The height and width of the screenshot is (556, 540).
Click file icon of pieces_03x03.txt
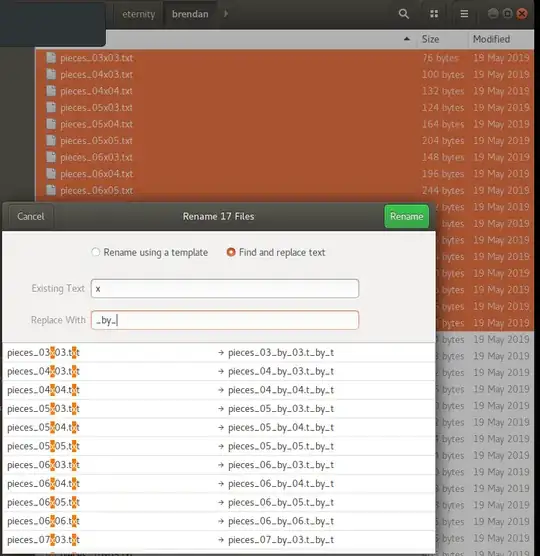point(51,58)
